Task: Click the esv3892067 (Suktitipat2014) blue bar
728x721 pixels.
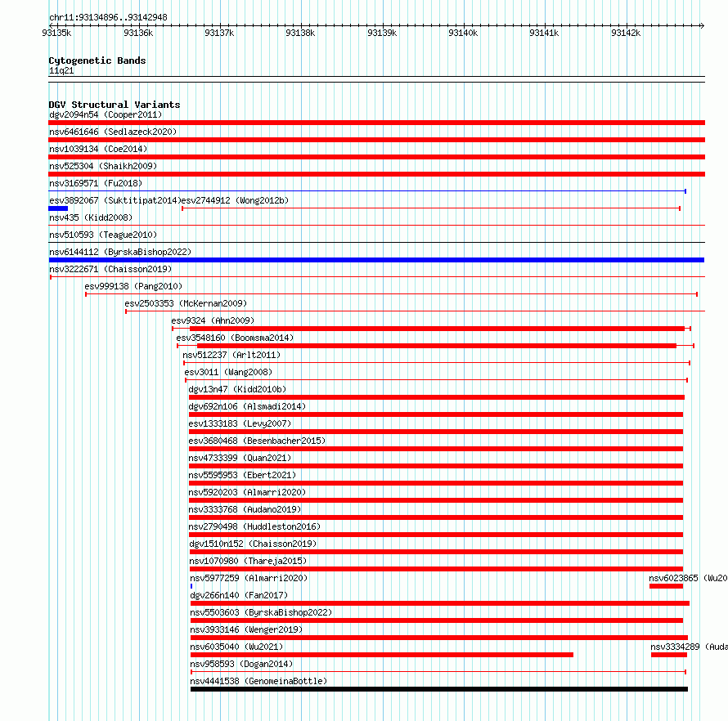Action: (58, 208)
